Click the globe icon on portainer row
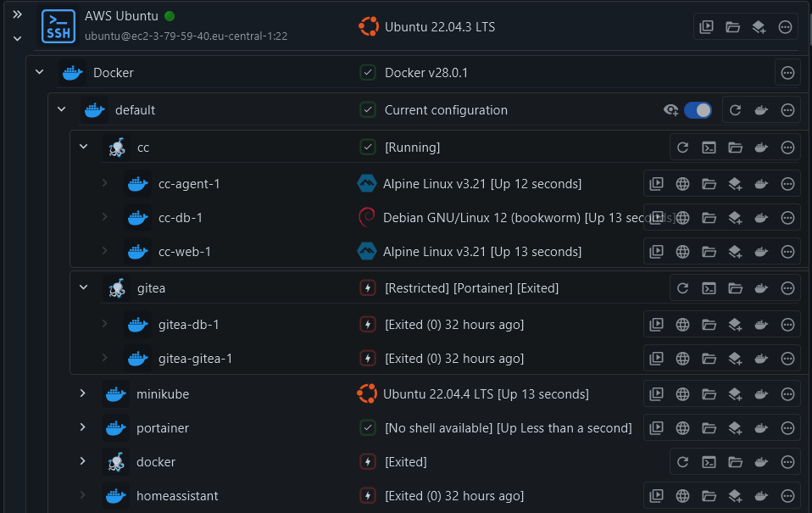Screen dimensions: 812x513 pos(682,428)
